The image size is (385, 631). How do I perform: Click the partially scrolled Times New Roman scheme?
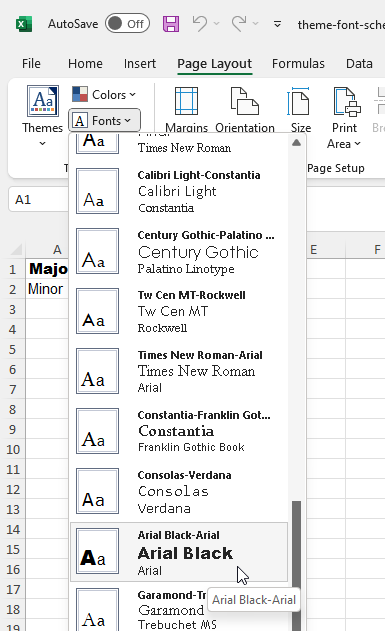pos(179,146)
